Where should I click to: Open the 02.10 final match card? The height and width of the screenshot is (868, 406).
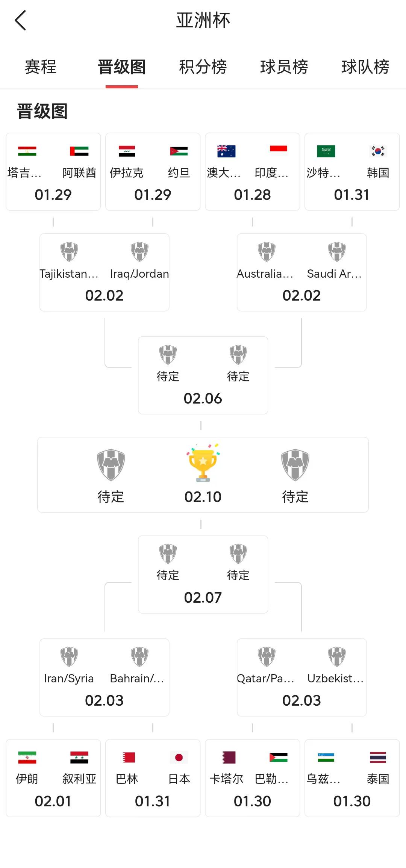pyautogui.click(x=203, y=475)
